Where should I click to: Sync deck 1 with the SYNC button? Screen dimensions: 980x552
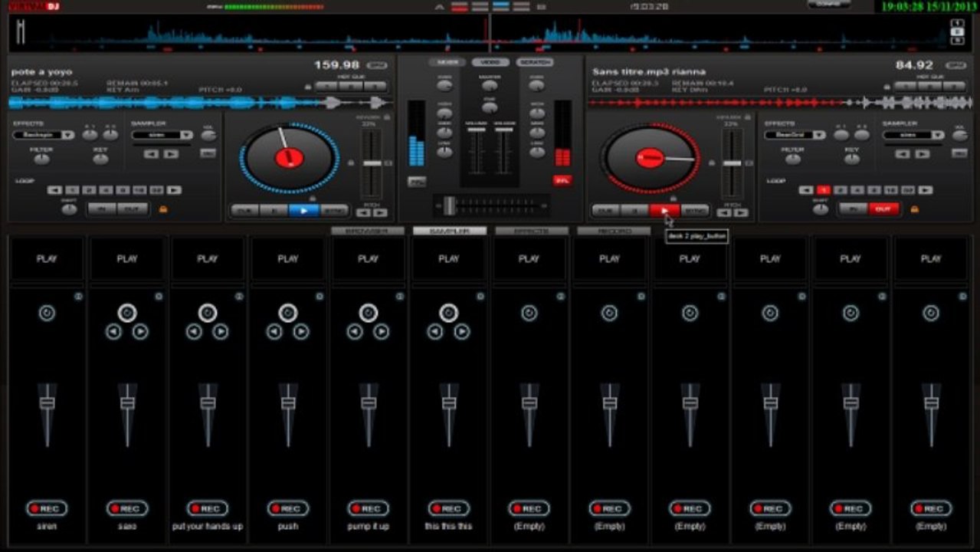click(334, 210)
